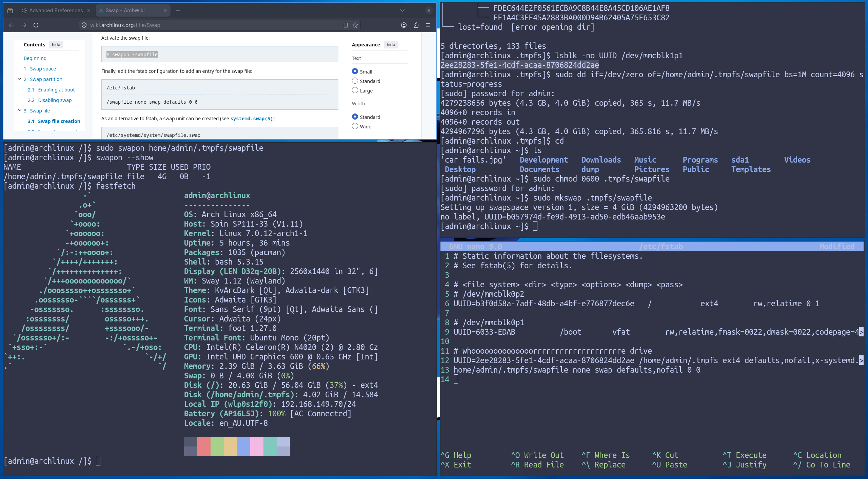Hide the Contents sidebar
Screen dimensions: 868x479
(56, 45)
